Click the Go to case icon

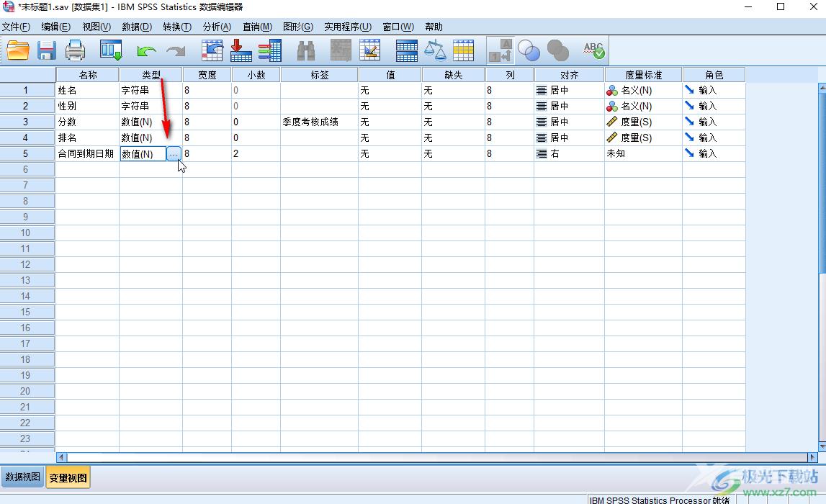pos(212,50)
